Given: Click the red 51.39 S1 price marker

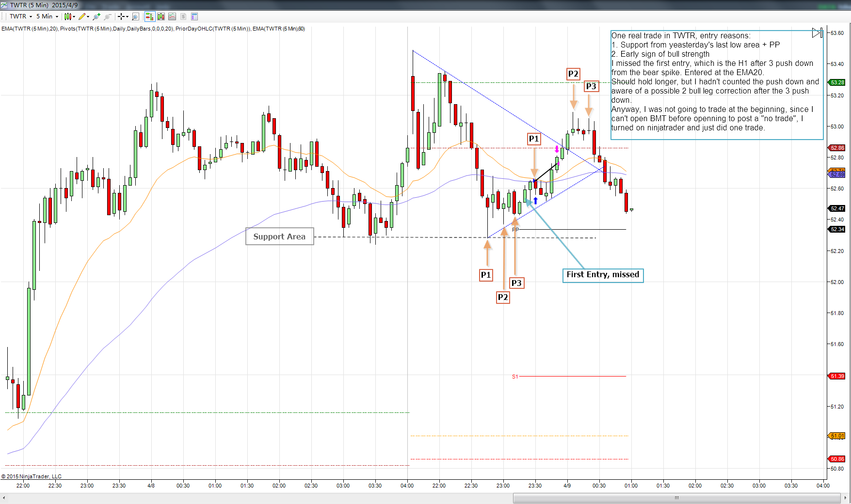Looking at the screenshot, I should point(836,376).
